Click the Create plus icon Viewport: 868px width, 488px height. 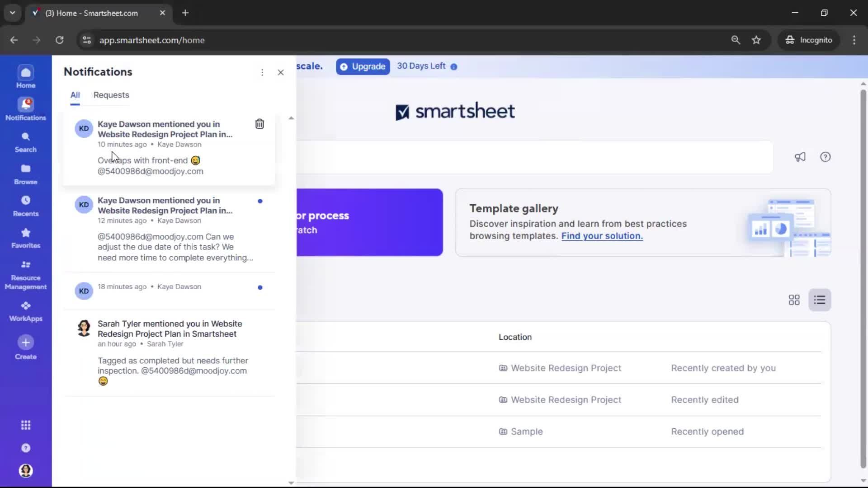25,342
